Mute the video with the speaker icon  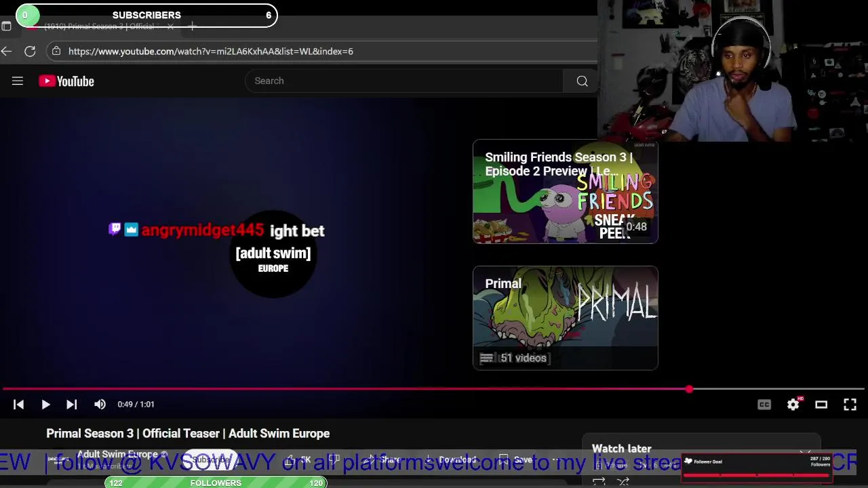point(100,405)
